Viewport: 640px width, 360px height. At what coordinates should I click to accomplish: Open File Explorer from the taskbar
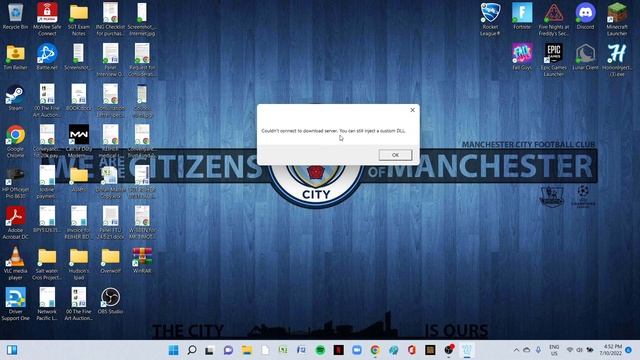coord(247,350)
